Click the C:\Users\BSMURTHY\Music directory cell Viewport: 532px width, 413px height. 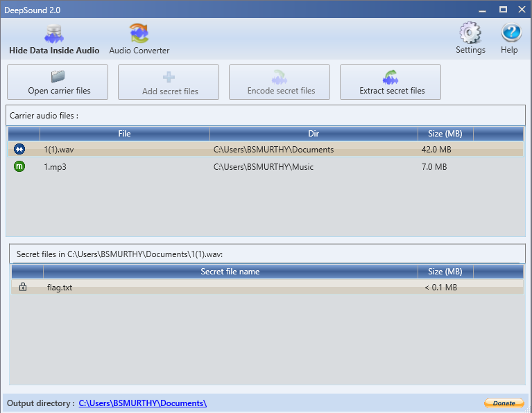click(x=264, y=167)
